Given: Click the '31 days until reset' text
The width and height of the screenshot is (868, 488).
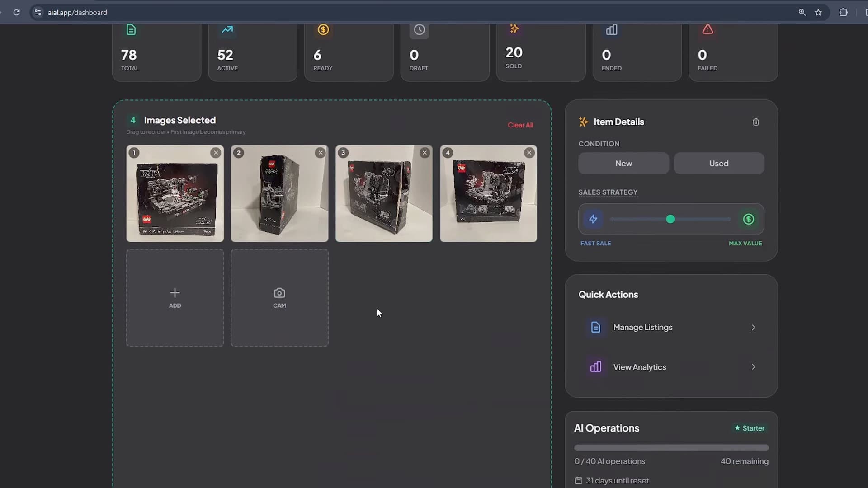Looking at the screenshot, I should point(617,481).
